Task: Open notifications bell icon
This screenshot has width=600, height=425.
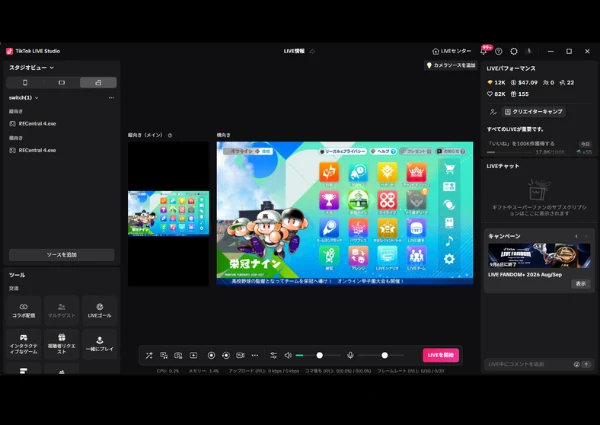Action: coord(484,51)
